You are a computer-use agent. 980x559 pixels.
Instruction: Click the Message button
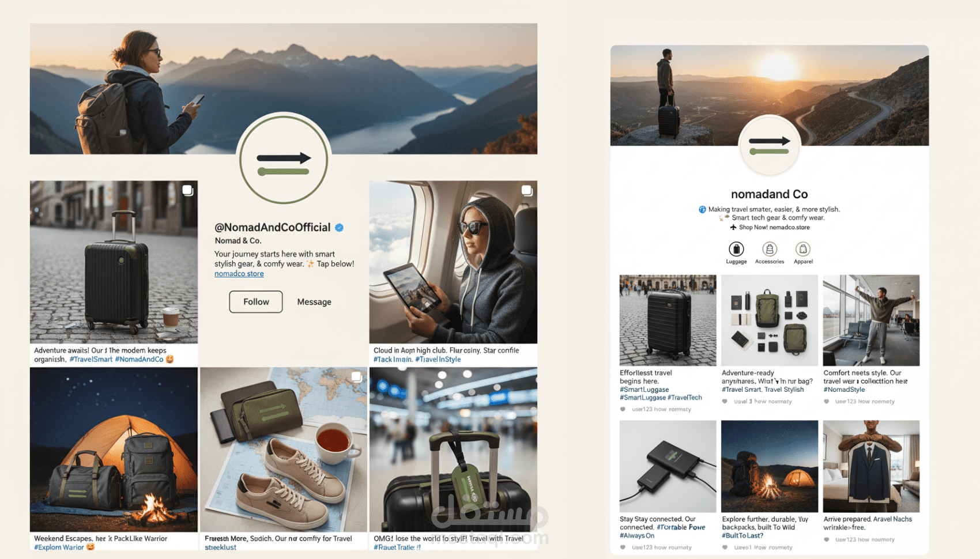point(314,302)
